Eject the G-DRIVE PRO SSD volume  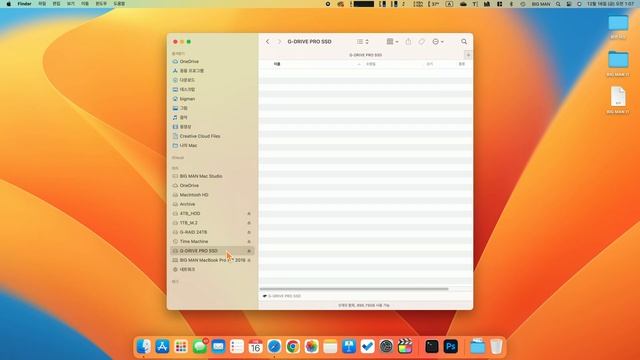tap(249, 251)
